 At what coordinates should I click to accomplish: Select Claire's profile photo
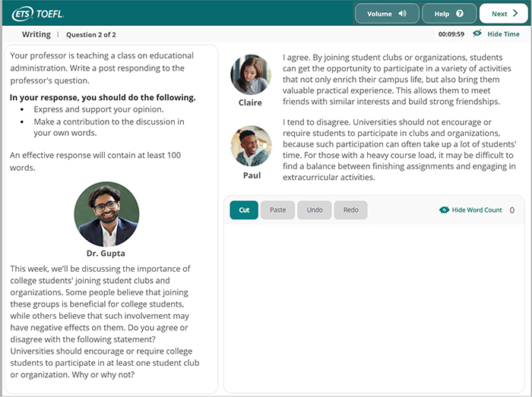coord(250,74)
